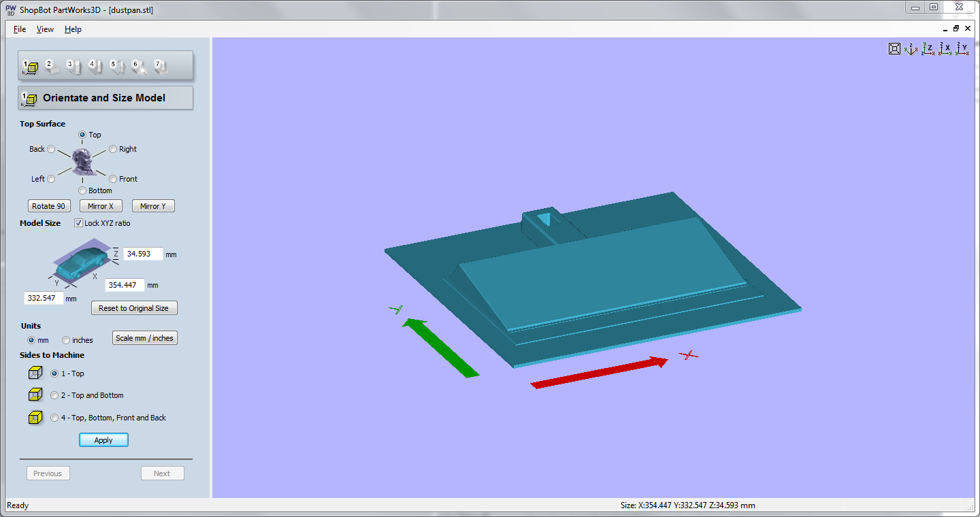The height and width of the screenshot is (517, 980).
Task: Click the 1 - Top cube icon
Action: tap(35, 373)
